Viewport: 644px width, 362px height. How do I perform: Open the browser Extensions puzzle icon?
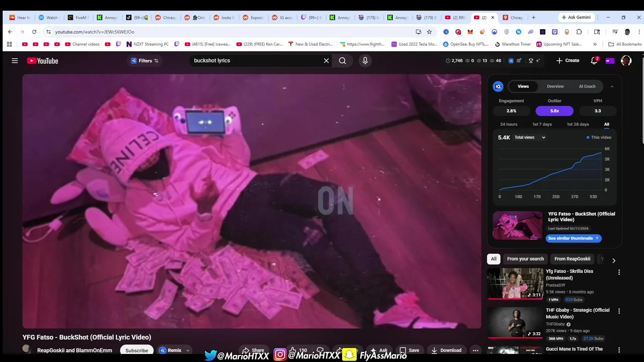click(579, 32)
